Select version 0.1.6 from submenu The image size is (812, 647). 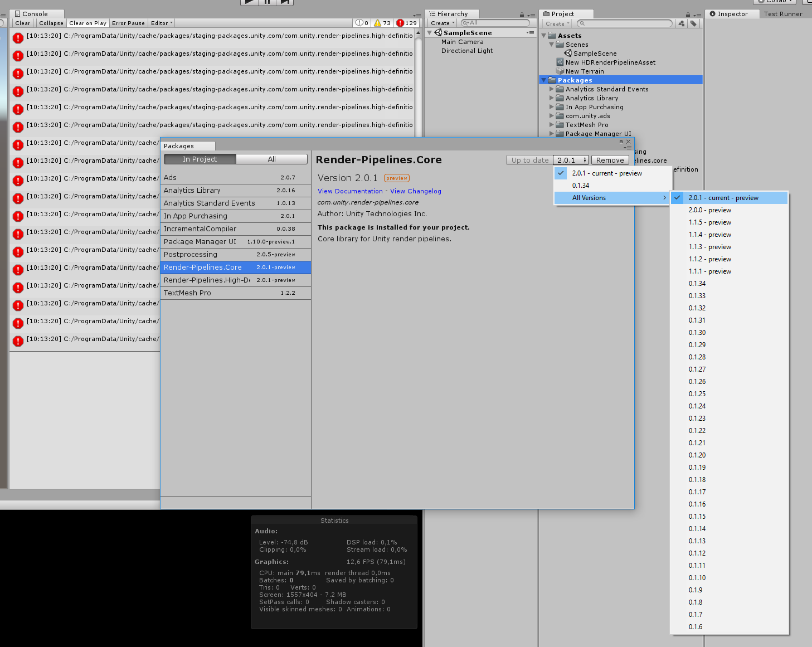tap(730, 627)
